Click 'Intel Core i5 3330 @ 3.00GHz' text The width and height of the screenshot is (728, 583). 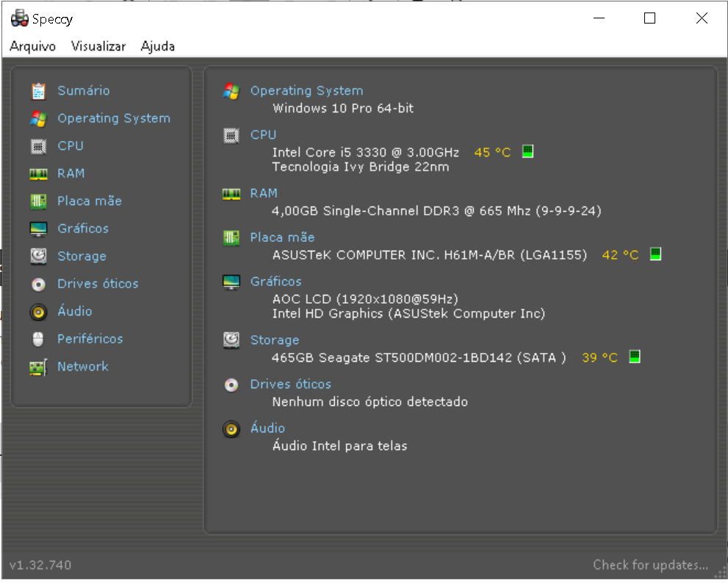(366, 152)
